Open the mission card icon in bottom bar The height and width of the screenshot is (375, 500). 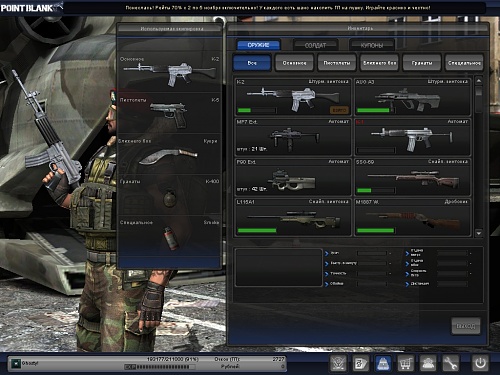(x=361, y=363)
